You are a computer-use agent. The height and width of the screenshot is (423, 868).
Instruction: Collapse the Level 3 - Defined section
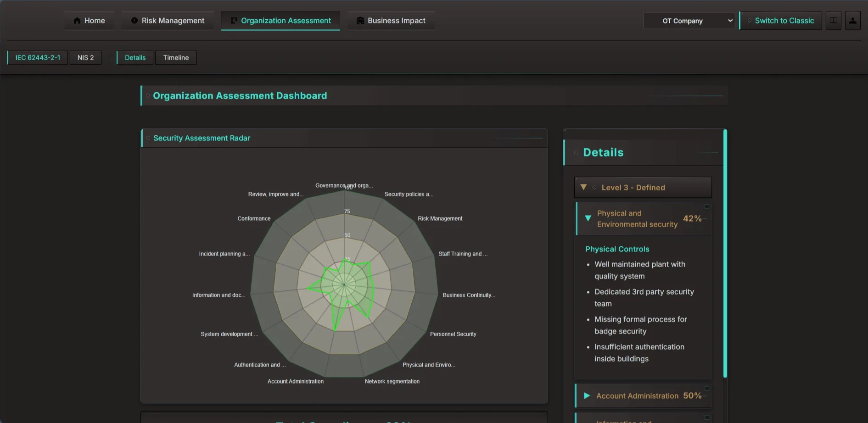583,187
